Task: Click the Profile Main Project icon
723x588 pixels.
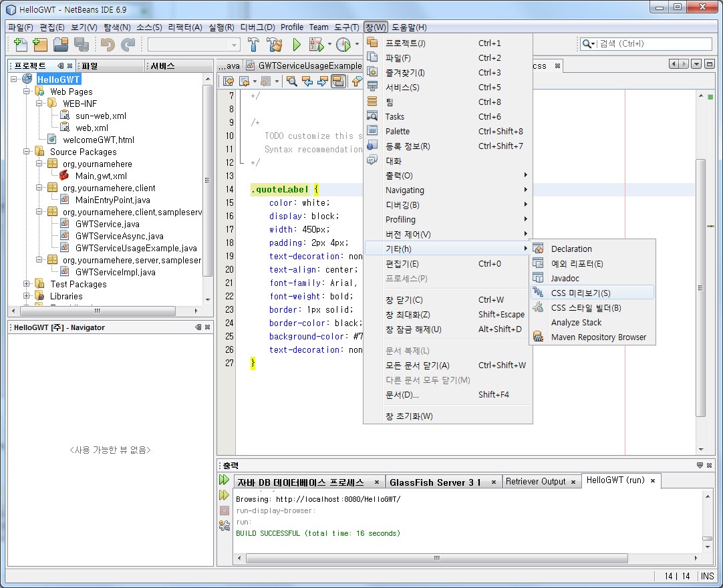Action: (343, 44)
